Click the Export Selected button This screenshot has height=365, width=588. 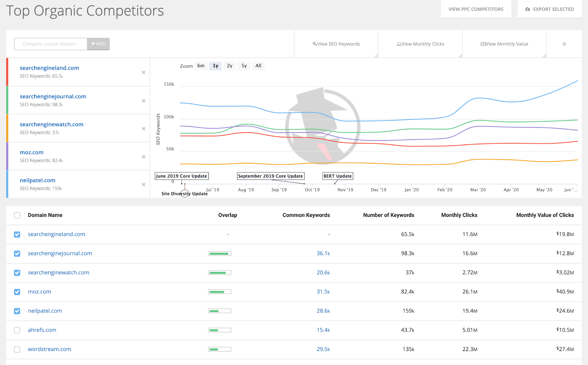click(549, 9)
